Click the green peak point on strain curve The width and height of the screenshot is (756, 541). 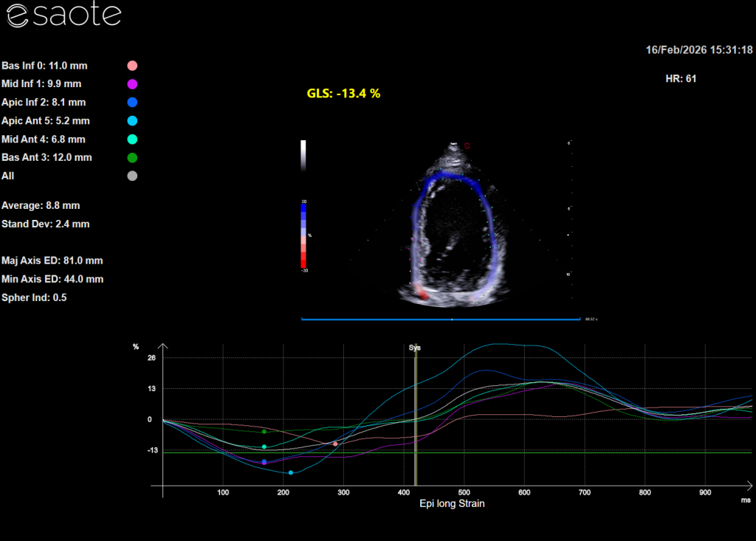coord(264,431)
